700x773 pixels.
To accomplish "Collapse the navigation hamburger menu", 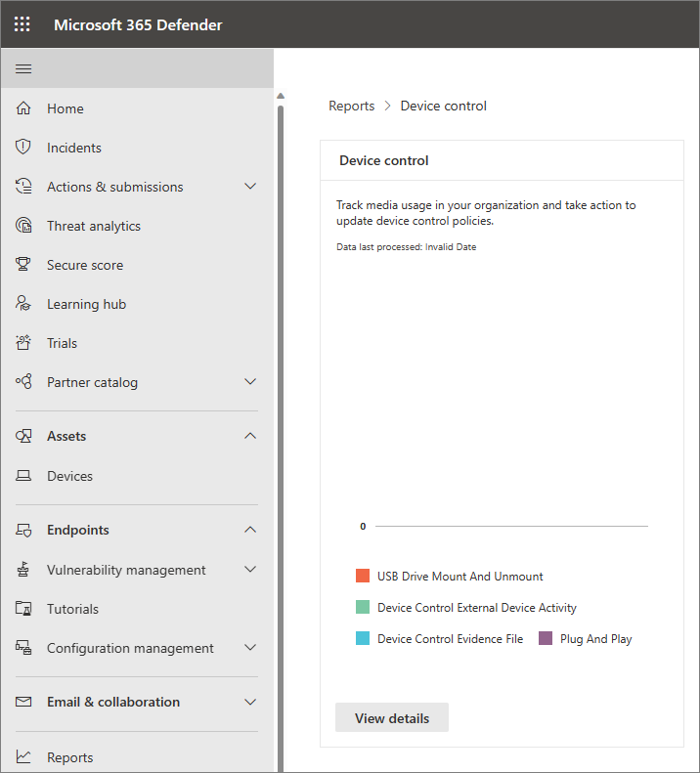I will click(23, 69).
